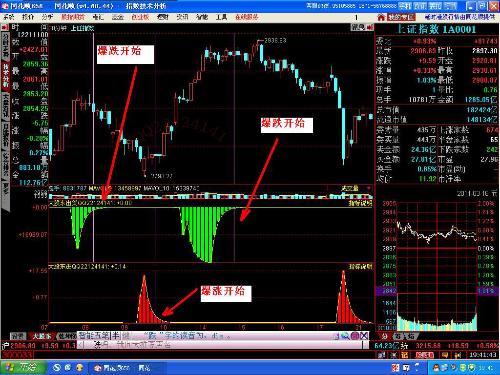Open the 报价 menu
Image resolution: width=500 pixels, height=375 pixels.
(x=28, y=17)
